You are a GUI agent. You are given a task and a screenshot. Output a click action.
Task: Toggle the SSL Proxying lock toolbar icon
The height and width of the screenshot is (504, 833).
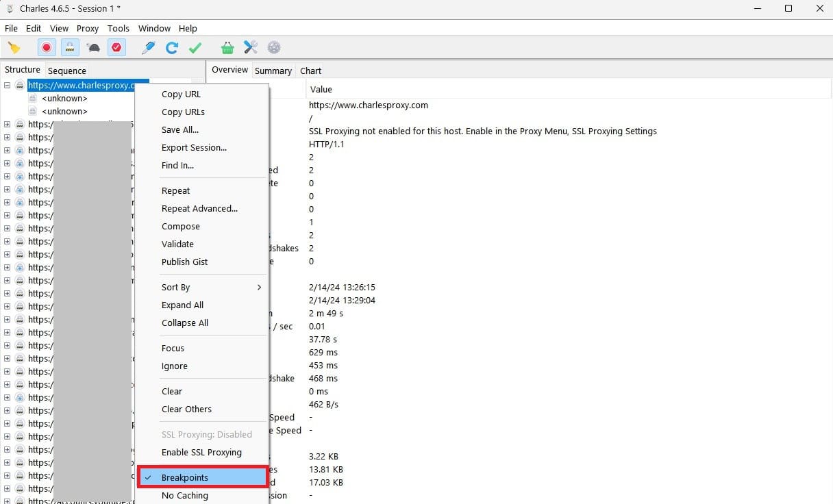point(70,47)
